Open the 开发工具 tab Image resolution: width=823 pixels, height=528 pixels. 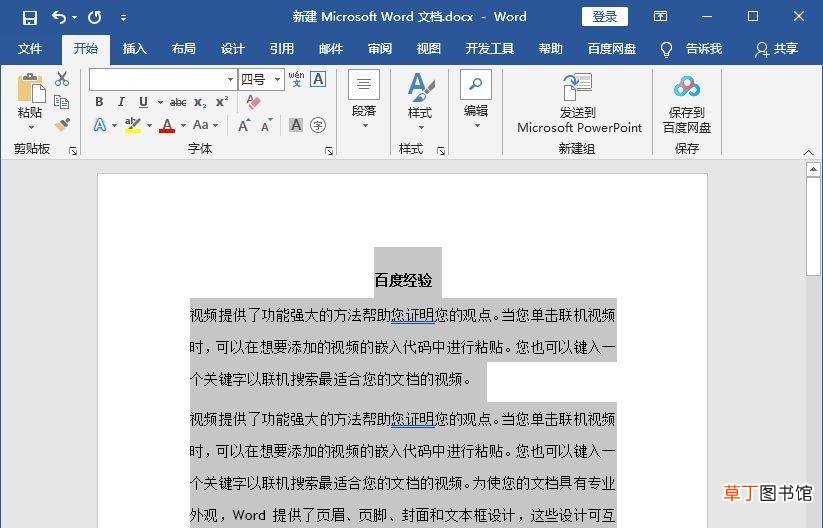[490, 49]
